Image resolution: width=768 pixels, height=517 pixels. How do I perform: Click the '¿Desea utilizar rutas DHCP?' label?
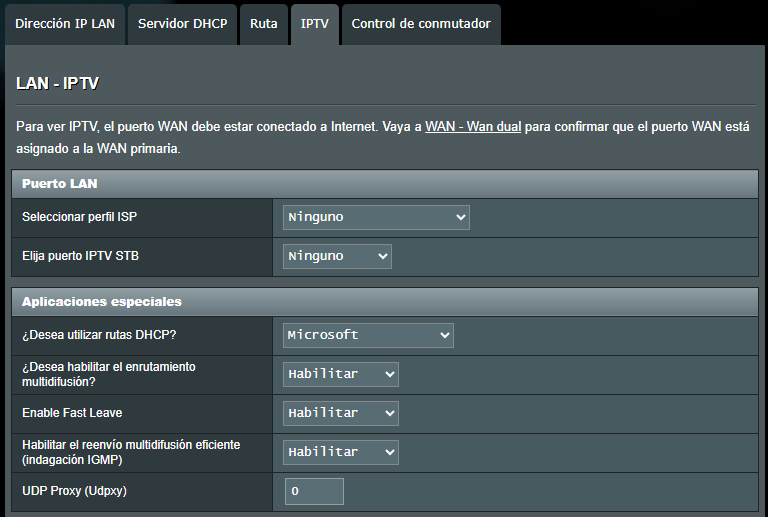pos(92,335)
